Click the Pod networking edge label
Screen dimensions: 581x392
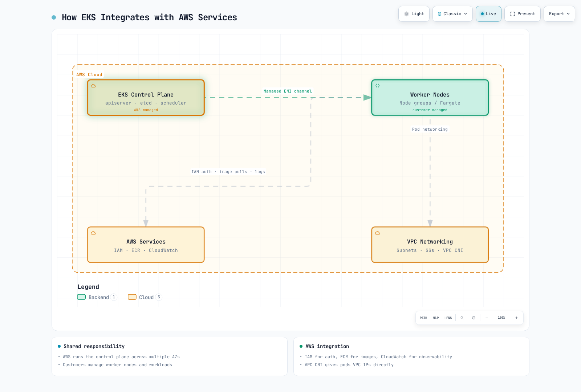click(x=430, y=129)
